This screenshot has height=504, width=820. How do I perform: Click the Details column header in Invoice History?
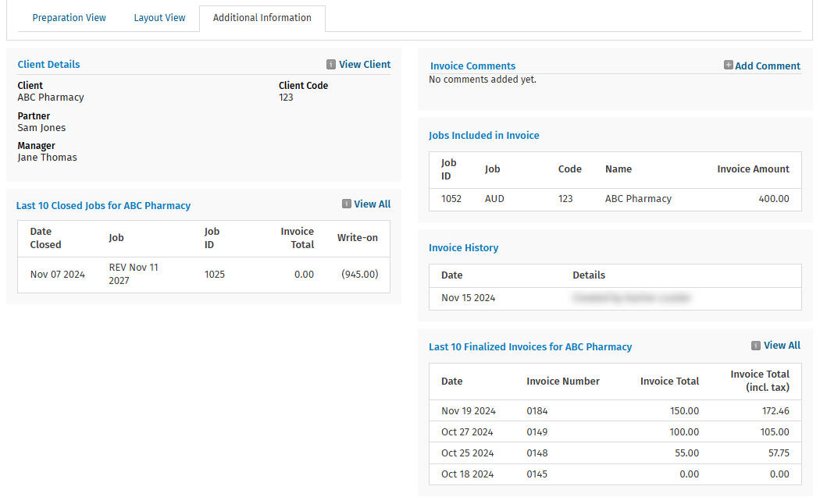pos(589,275)
